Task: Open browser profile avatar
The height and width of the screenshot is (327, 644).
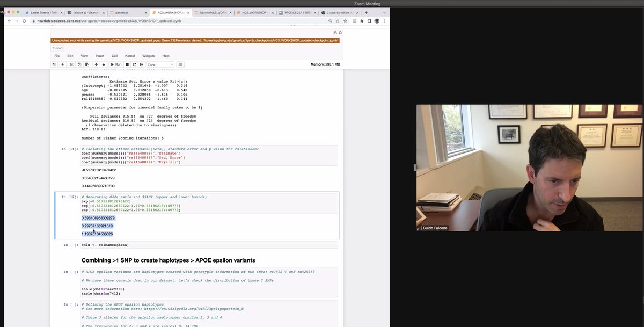Action: pos(377,21)
